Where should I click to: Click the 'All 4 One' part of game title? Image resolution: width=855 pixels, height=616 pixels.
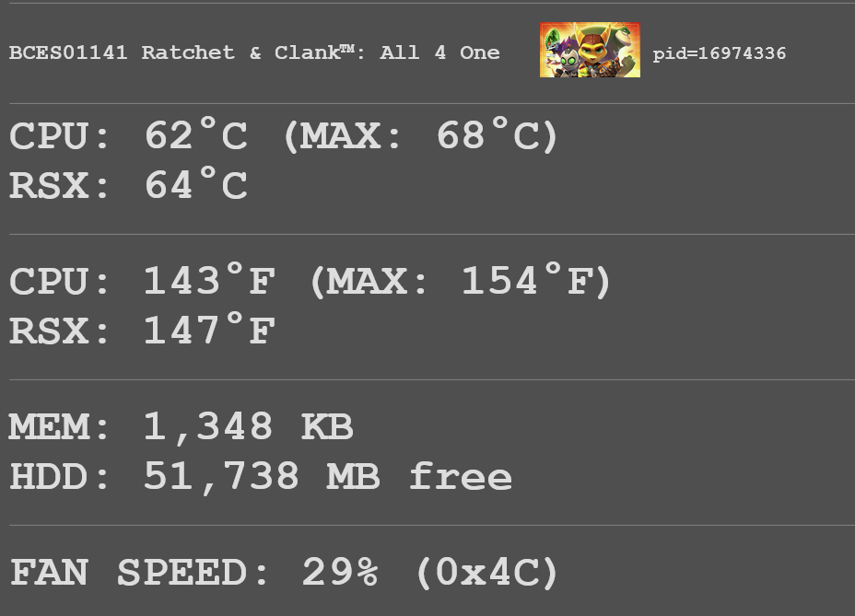[439, 52]
